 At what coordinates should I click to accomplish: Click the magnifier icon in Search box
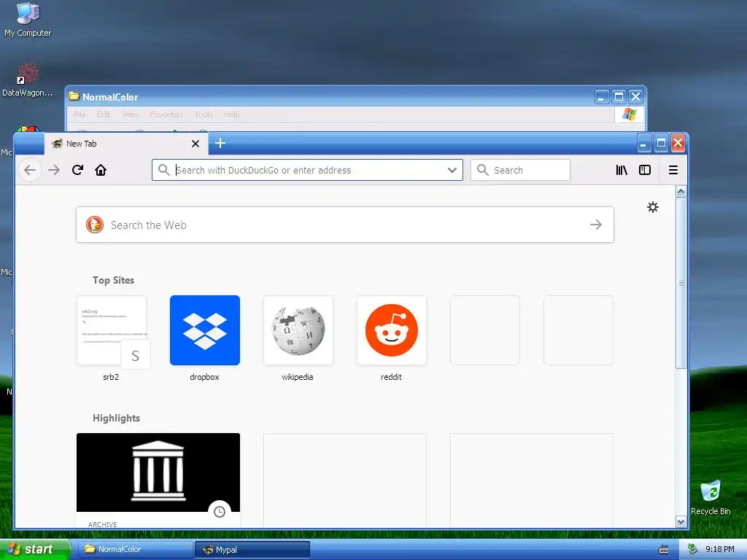click(x=483, y=170)
